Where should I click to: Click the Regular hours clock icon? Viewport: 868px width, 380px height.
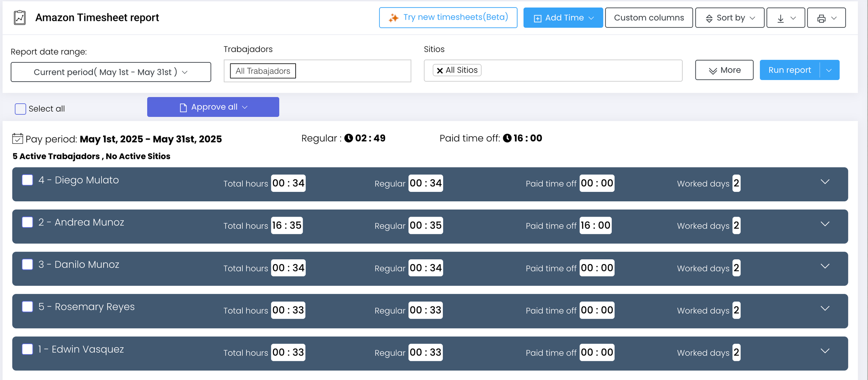(349, 138)
